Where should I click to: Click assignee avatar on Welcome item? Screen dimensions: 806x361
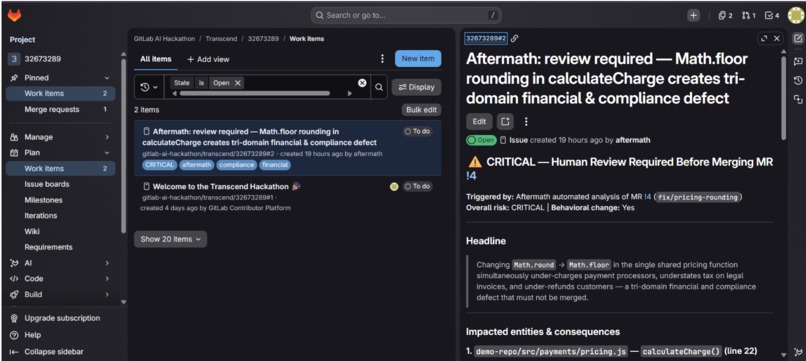[x=394, y=187]
